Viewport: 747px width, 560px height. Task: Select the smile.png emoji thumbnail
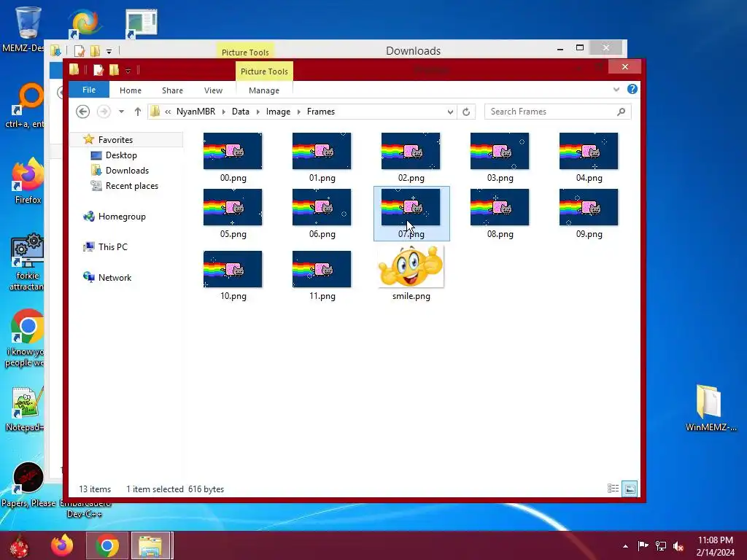[411, 267]
